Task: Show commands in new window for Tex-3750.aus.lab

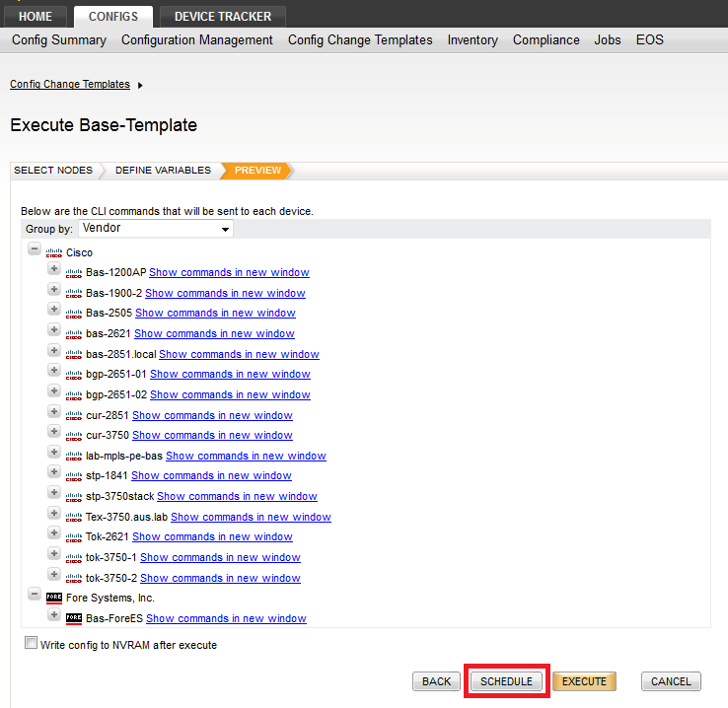Action: 251,517
